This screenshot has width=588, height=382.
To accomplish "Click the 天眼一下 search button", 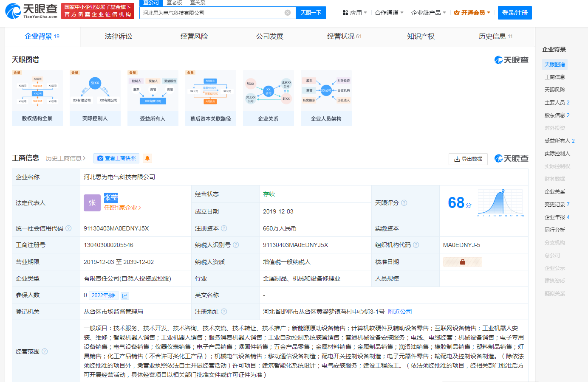I will pos(311,13).
